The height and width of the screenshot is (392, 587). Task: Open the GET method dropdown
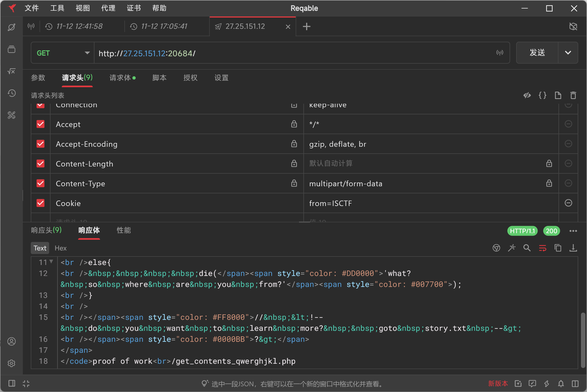(x=63, y=53)
